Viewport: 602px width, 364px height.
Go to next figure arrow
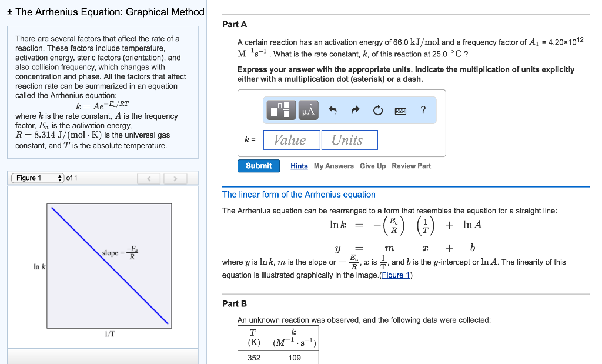click(175, 178)
